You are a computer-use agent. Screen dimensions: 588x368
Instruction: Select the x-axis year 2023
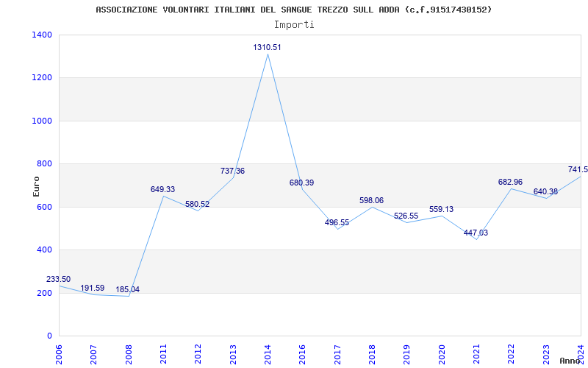[546, 354]
